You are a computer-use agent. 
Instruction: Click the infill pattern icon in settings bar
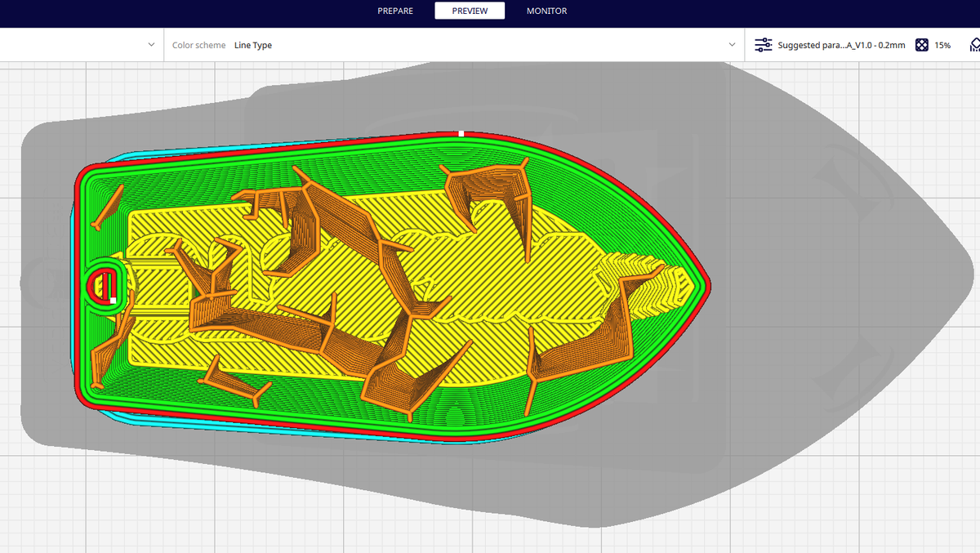pos(922,45)
